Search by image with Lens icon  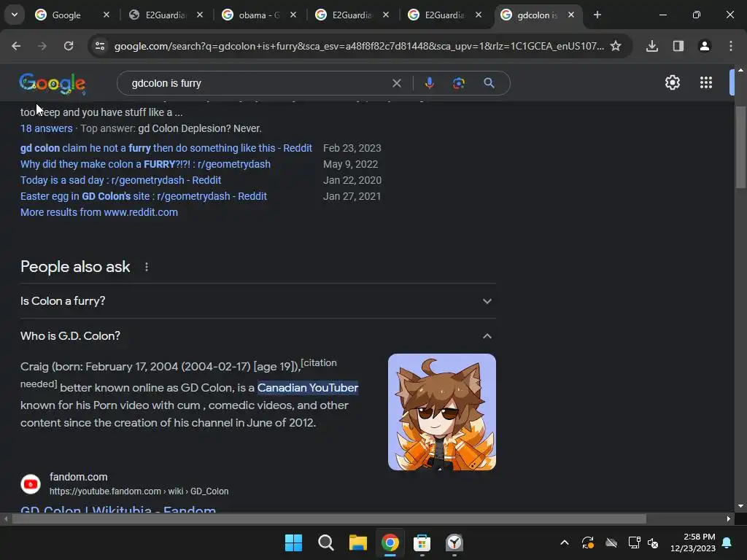pos(458,83)
